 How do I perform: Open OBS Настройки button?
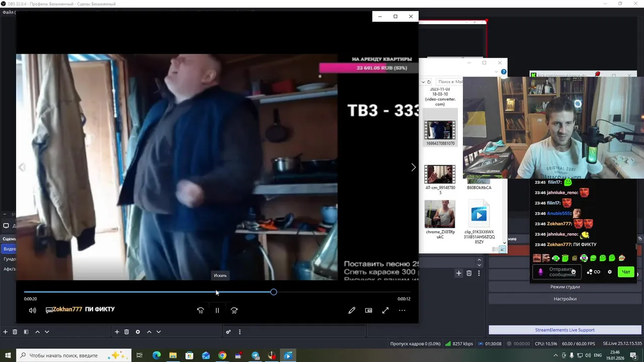tap(565, 299)
